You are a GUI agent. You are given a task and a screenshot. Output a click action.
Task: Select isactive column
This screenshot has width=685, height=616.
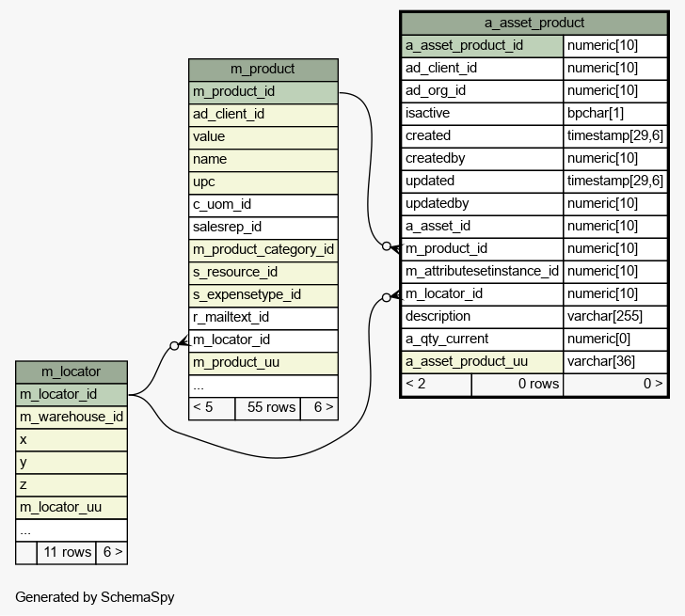point(482,114)
